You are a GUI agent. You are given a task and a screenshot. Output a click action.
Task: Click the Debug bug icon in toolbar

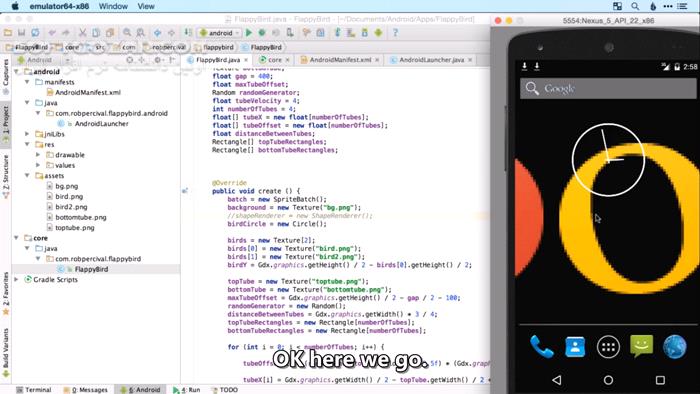[262, 33]
